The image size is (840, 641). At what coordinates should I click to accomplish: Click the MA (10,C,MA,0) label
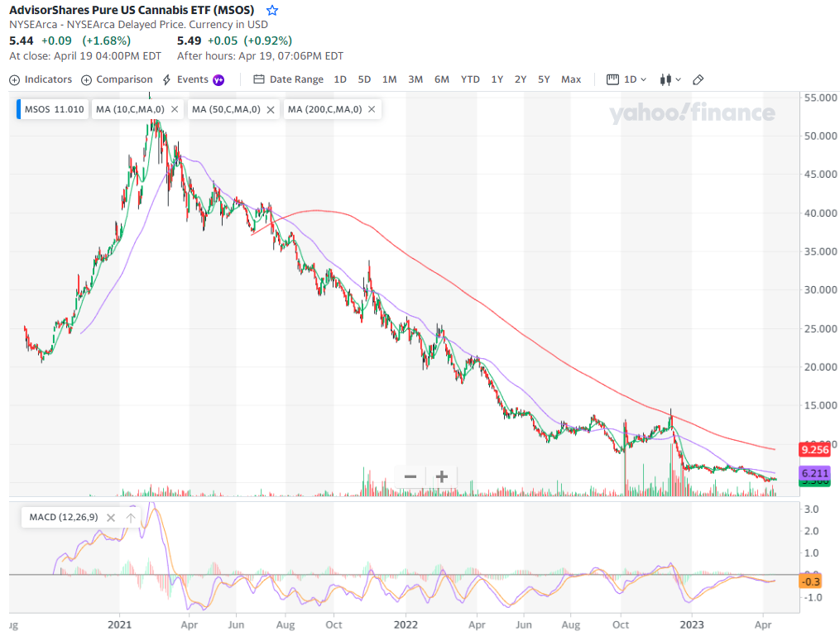coord(130,109)
